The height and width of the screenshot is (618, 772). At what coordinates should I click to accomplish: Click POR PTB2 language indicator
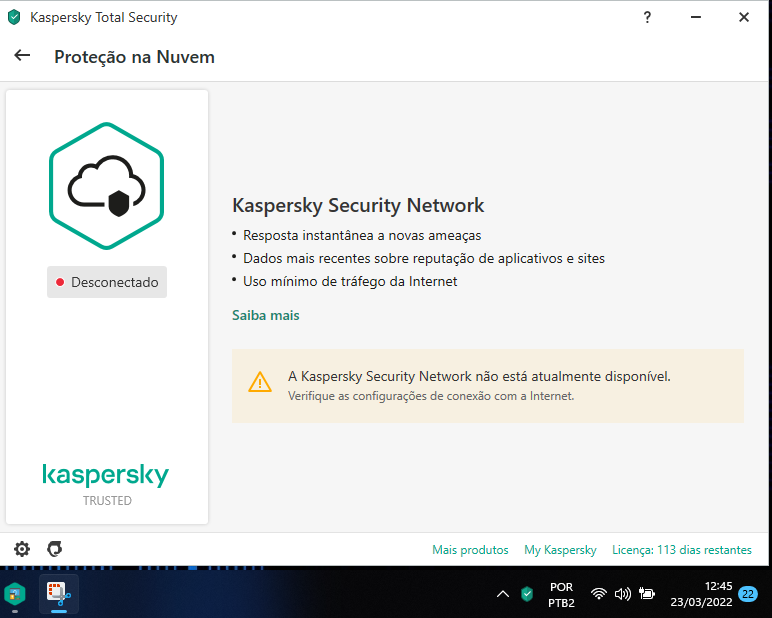561,594
